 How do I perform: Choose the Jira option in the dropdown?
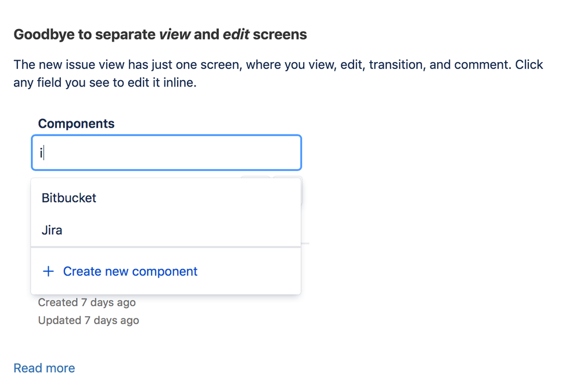tap(52, 230)
